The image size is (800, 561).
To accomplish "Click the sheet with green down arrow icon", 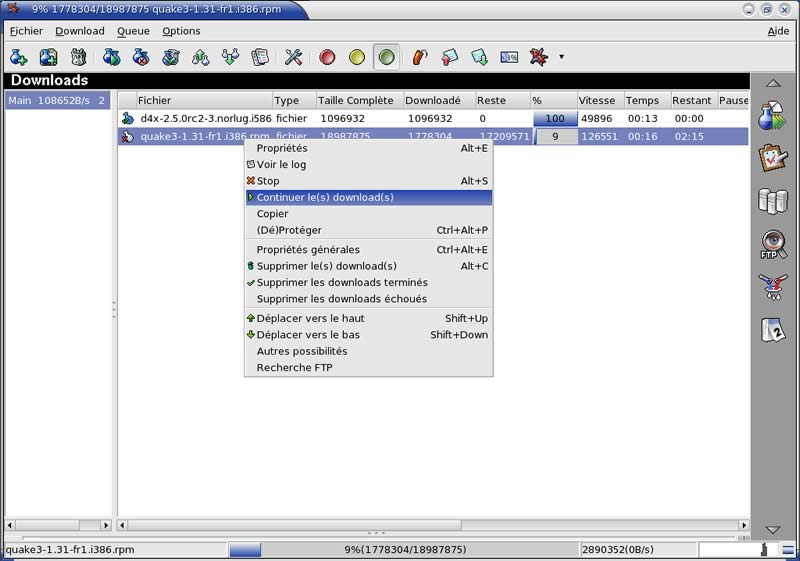I will [x=479, y=57].
